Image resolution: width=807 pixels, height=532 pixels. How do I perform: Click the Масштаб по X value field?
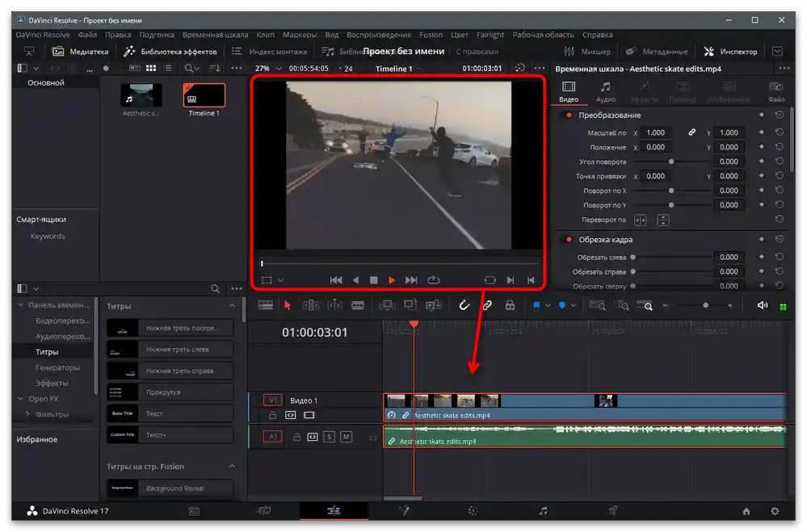tap(655, 132)
